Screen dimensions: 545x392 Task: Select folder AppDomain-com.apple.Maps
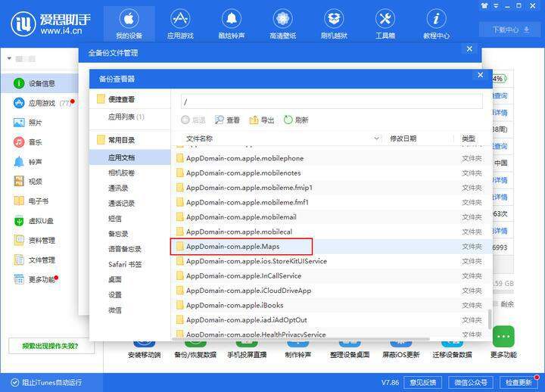pos(330,247)
